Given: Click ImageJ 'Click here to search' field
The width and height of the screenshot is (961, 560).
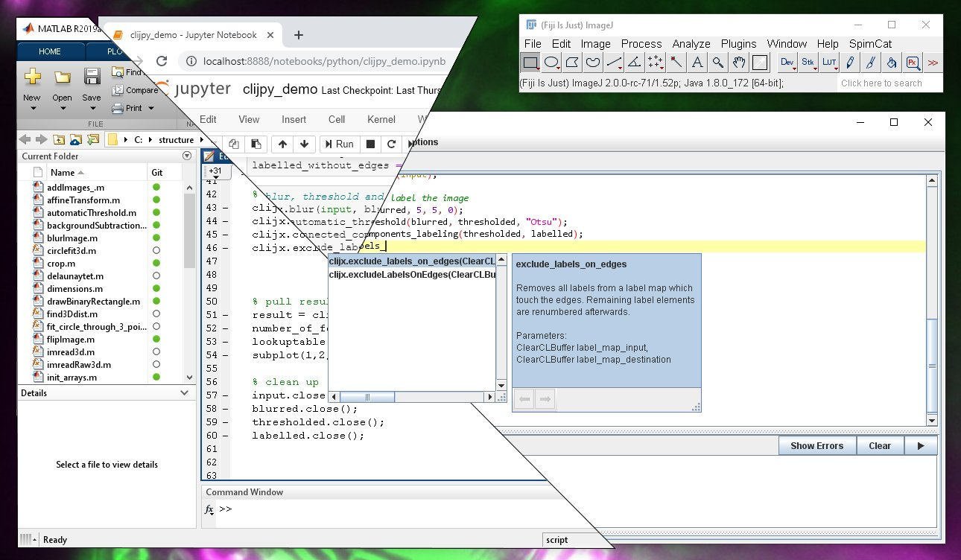Looking at the screenshot, I should pyautogui.click(x=889, y=83).
